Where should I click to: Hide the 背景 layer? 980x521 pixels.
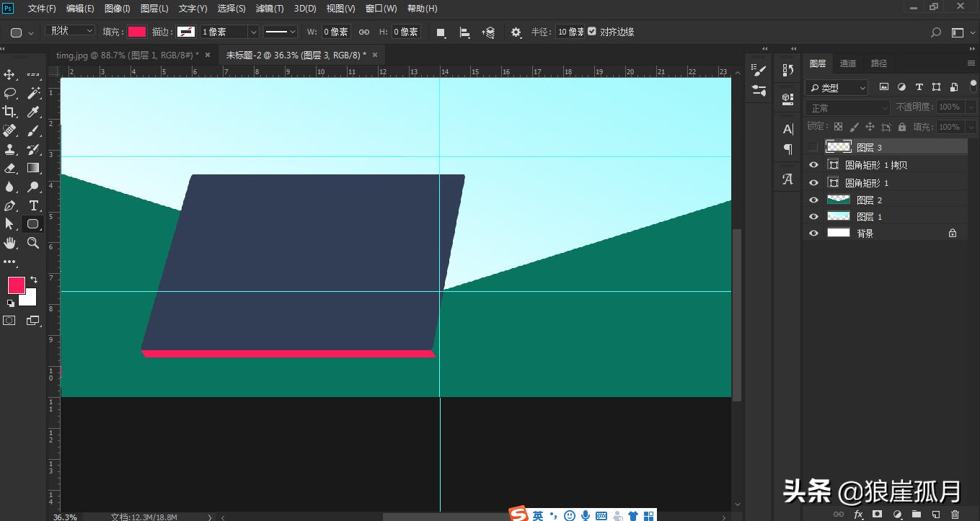(x=813, y=232)
